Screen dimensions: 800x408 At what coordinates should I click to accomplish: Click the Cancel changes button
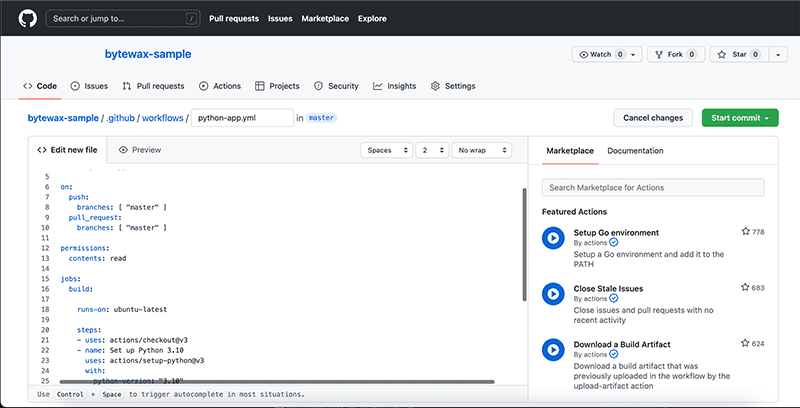(x=653, y=118)
